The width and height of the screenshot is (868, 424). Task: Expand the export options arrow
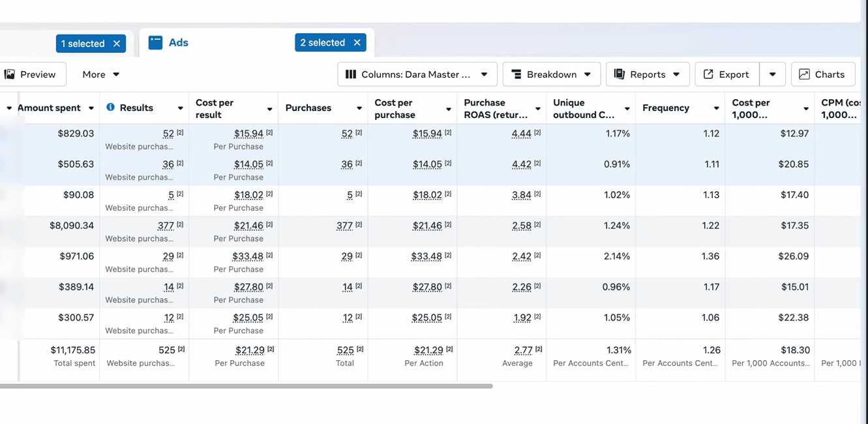coord(772,74)
